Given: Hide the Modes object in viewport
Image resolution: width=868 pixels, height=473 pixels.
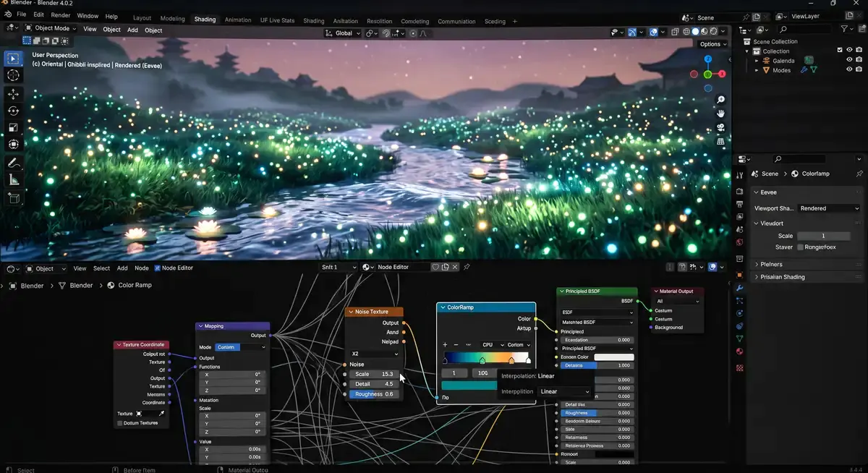Looking at the screenshot, I should 849,70.
